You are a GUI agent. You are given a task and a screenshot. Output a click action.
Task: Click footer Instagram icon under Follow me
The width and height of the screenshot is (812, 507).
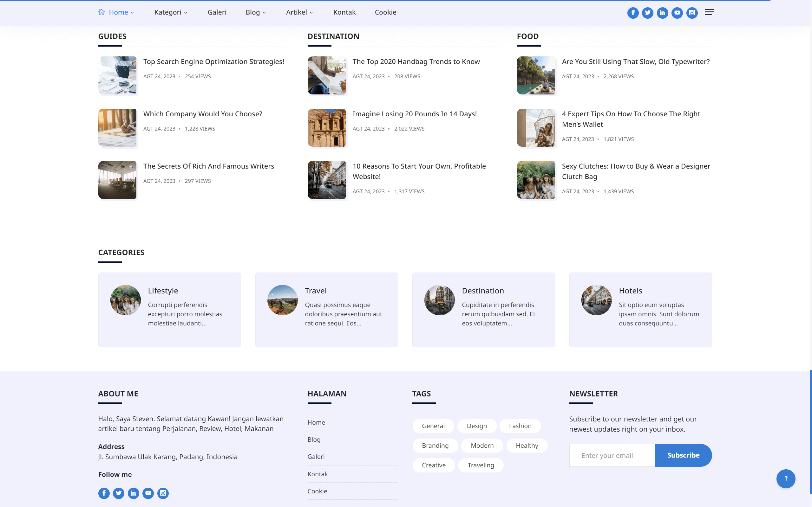coord(163,493)
